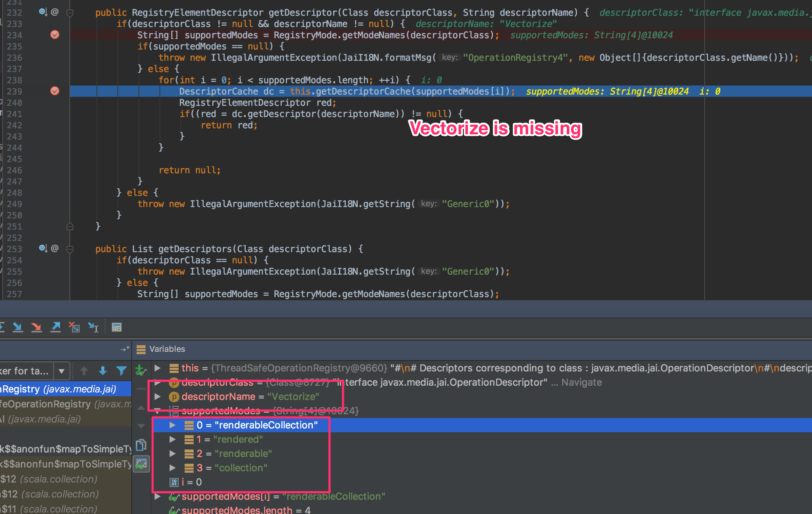Select the descriptorName = "Vectorize" row
The width and height of the screenshot is (812, 514).
[x=482, y=397]
